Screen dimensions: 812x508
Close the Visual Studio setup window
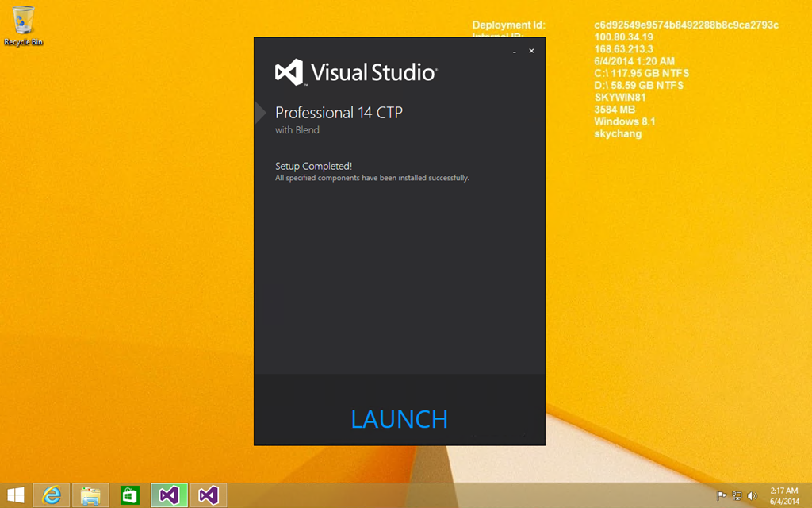(x=531, y=51)
